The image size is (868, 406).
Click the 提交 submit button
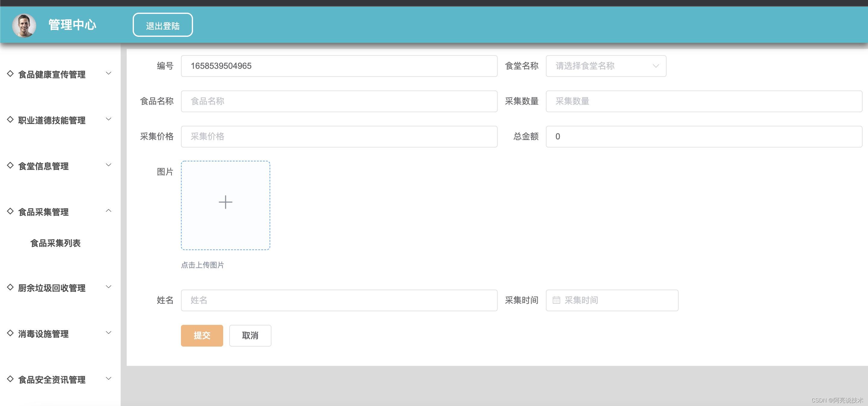[x=202, y=336]
